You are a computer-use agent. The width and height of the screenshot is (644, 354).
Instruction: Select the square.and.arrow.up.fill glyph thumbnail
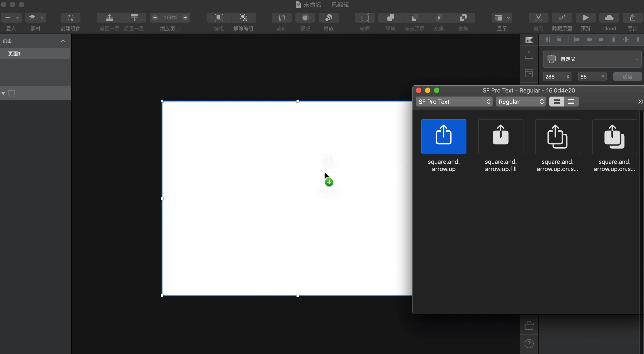tap(500, 137)
